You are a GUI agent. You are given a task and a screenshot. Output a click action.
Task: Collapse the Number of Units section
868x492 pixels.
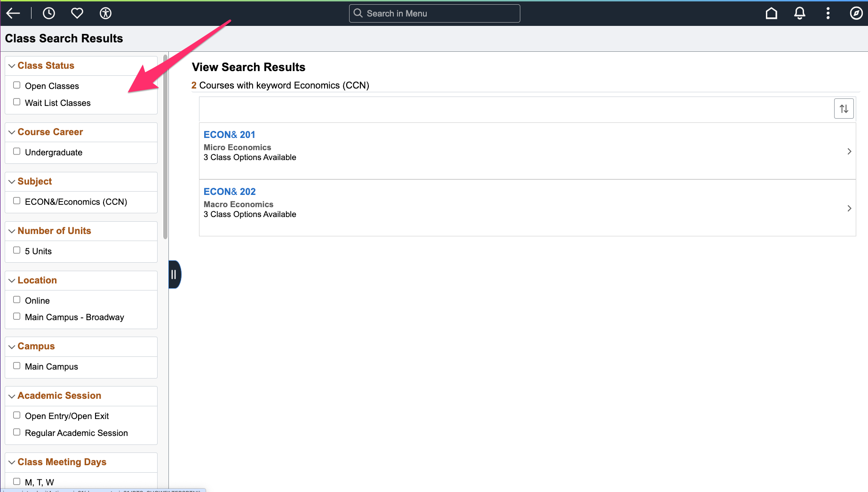click(x=12, y=231)
